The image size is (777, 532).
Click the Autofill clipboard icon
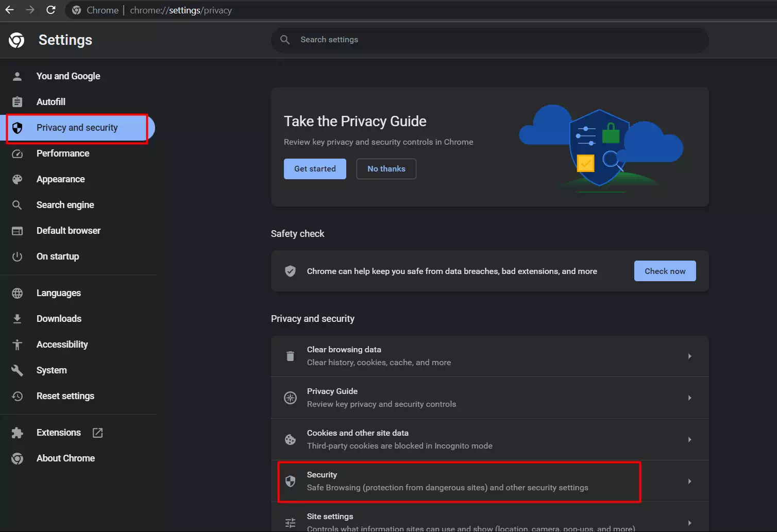click(x=17, y=102)
